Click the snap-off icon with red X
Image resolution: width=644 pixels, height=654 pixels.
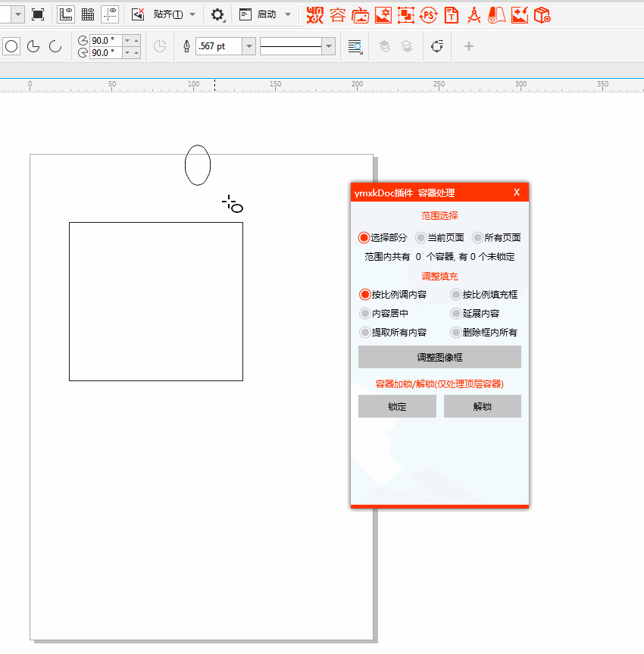[x=138, y=14]
